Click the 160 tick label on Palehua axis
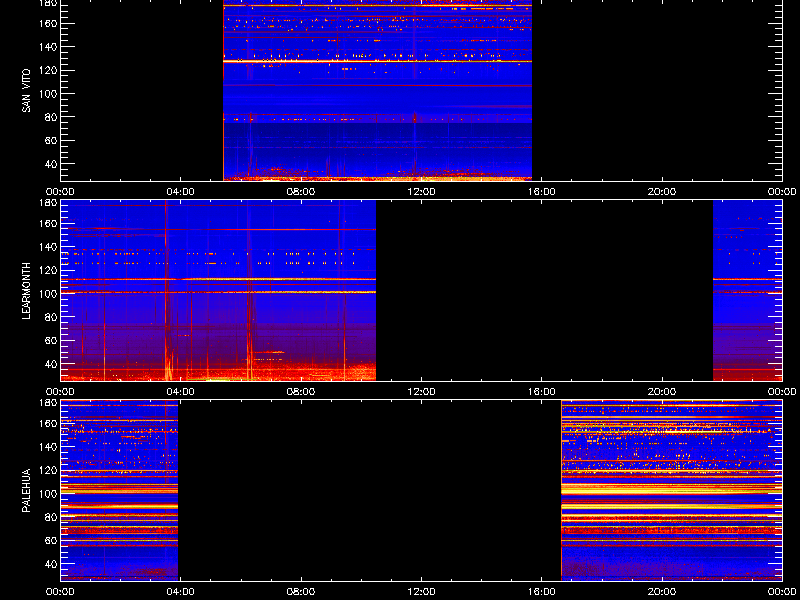Screen dimensions: 800x600 tap(49, 423)
